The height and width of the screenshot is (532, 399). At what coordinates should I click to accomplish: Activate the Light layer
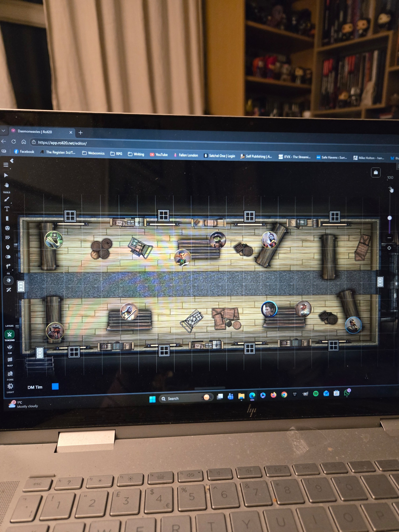pos(10,386)
